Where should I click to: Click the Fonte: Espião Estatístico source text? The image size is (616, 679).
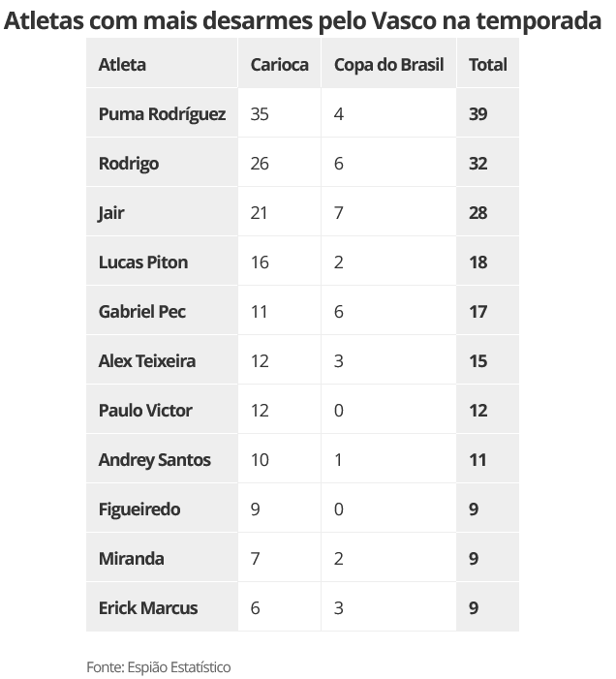(159, 667)
